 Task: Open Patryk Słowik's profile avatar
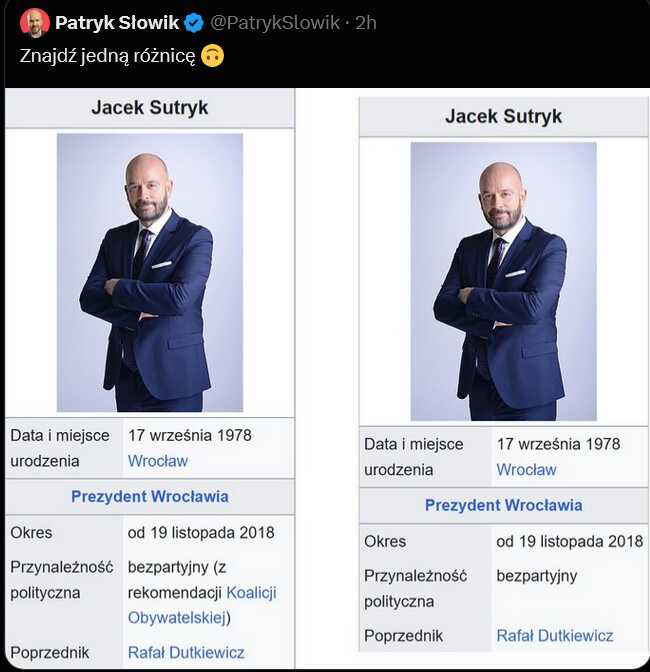click(x=35, y=23)
